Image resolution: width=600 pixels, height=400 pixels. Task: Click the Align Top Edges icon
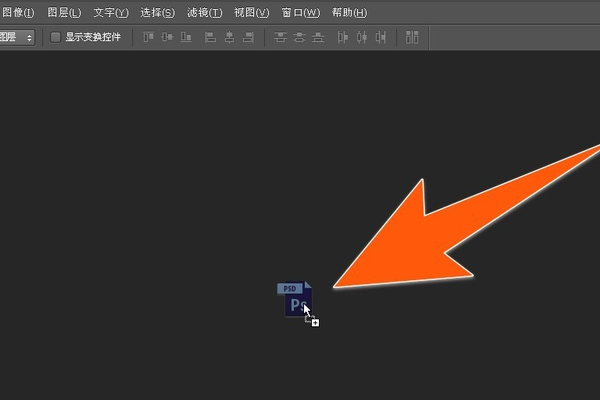[148, 37]
